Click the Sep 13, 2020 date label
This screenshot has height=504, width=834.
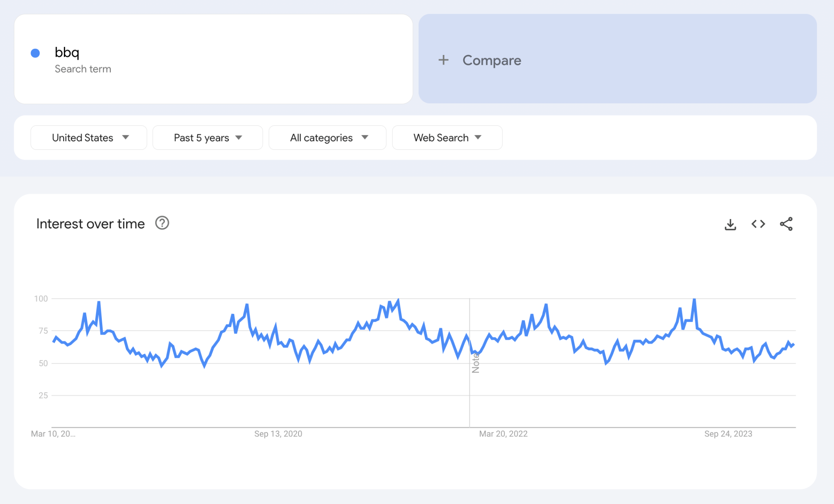click(278, 434)
